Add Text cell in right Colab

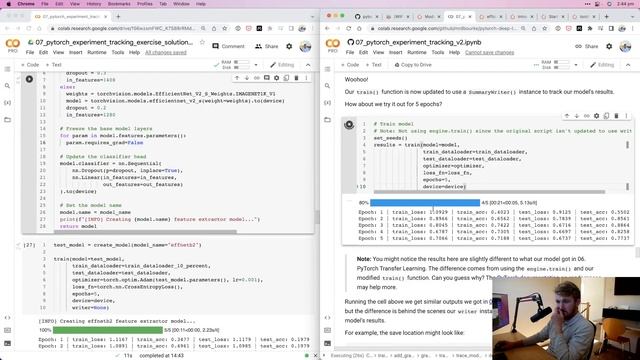[373, 64]
